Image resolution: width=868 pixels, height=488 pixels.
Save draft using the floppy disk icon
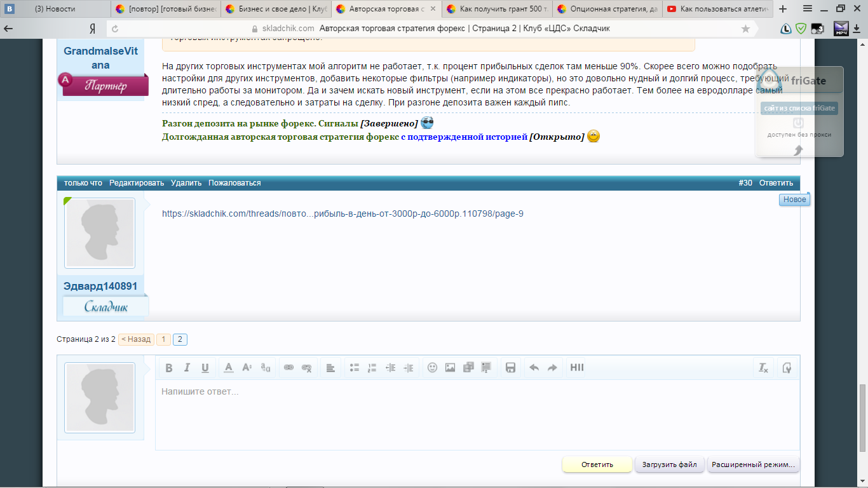[x=510, y=368]
